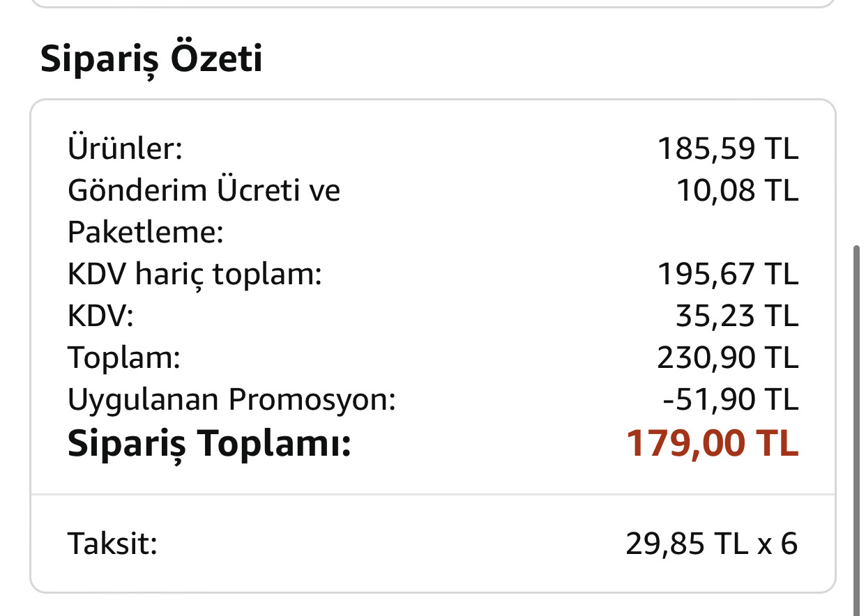Click the Gönderim Ücreti ve text line
The image size is (866, 616).
pyautogui.click(x=204, y=190)
